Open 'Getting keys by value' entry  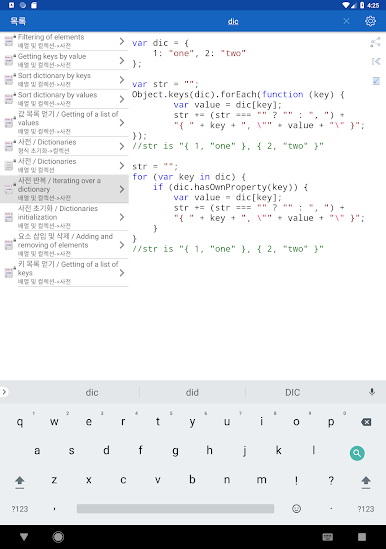tap(64, 60)
